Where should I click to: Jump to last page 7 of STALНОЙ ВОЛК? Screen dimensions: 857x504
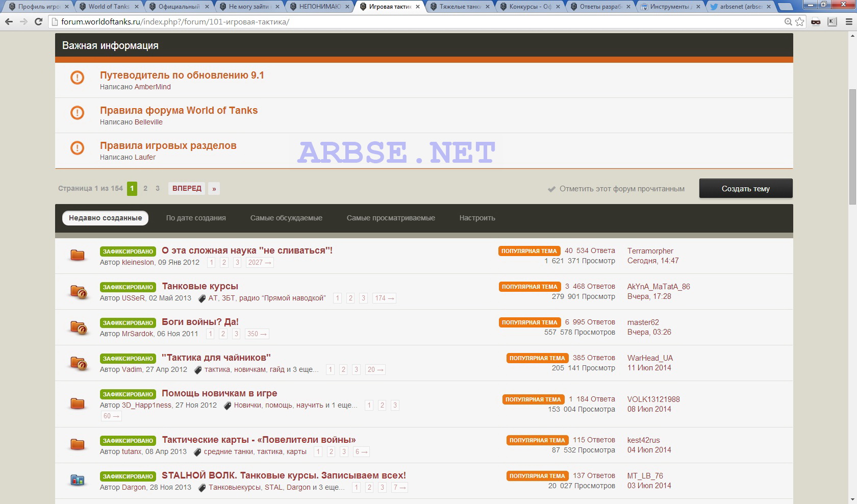(399, 487)
